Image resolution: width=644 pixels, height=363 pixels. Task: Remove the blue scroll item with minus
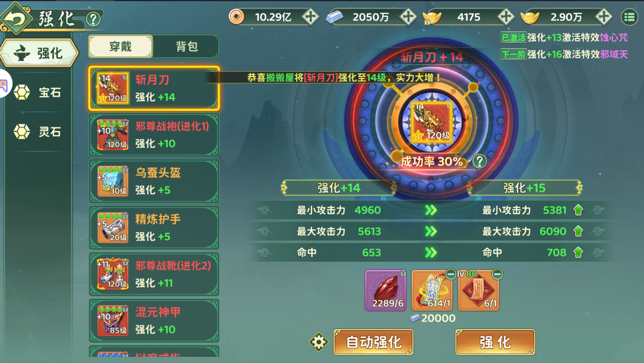point(451,274)
